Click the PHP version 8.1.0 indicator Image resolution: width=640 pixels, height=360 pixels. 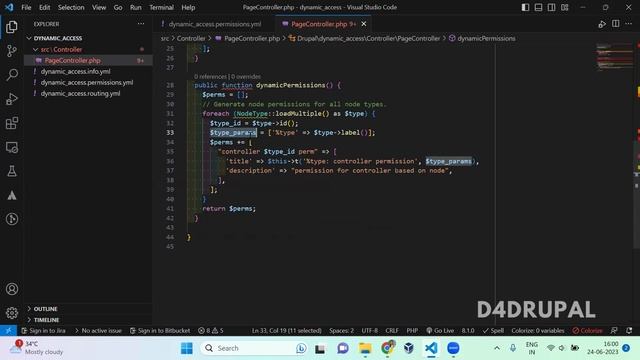468,331
